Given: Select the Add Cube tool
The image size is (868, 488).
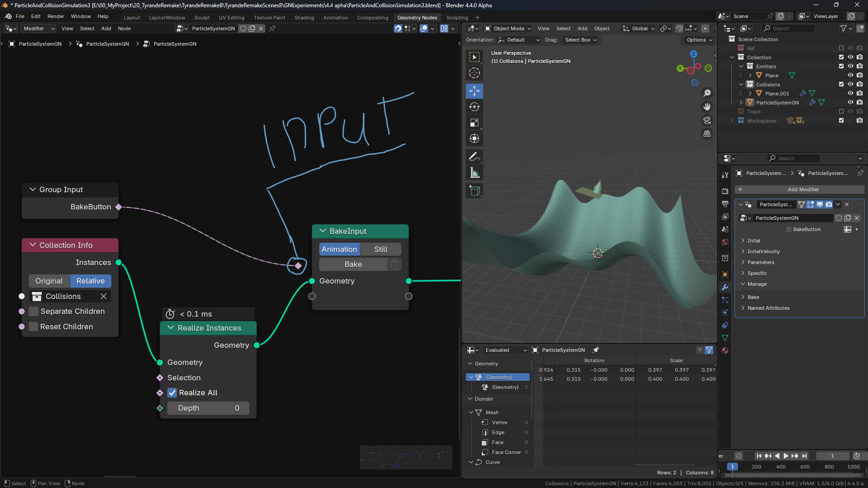Looking at the screenshot, I should coord(474,191).
